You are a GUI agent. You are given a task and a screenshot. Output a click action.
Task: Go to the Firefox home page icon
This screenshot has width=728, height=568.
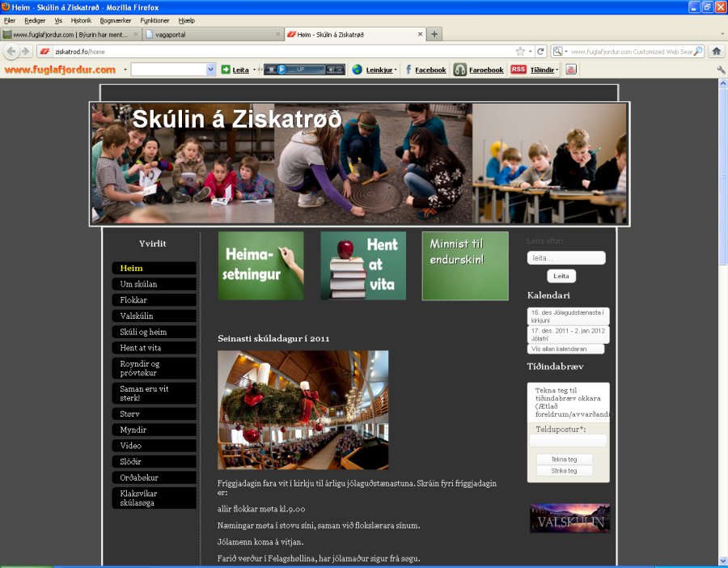717,51
